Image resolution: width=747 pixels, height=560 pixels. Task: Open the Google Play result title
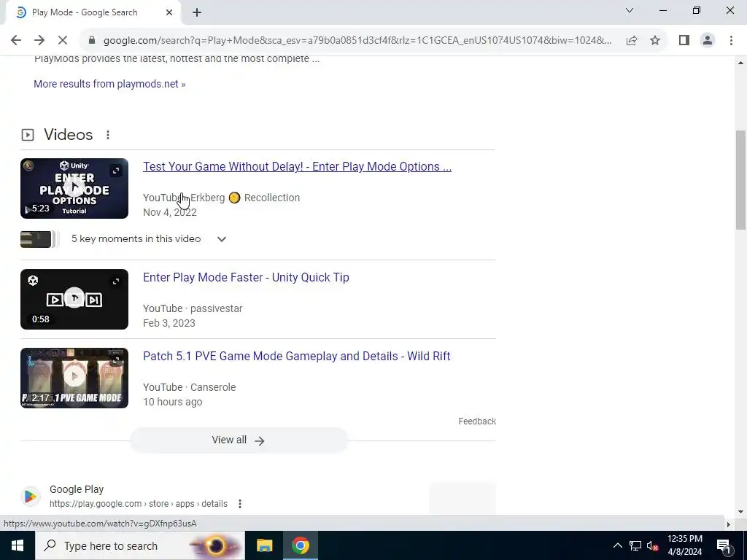click(x=77, y=489)
